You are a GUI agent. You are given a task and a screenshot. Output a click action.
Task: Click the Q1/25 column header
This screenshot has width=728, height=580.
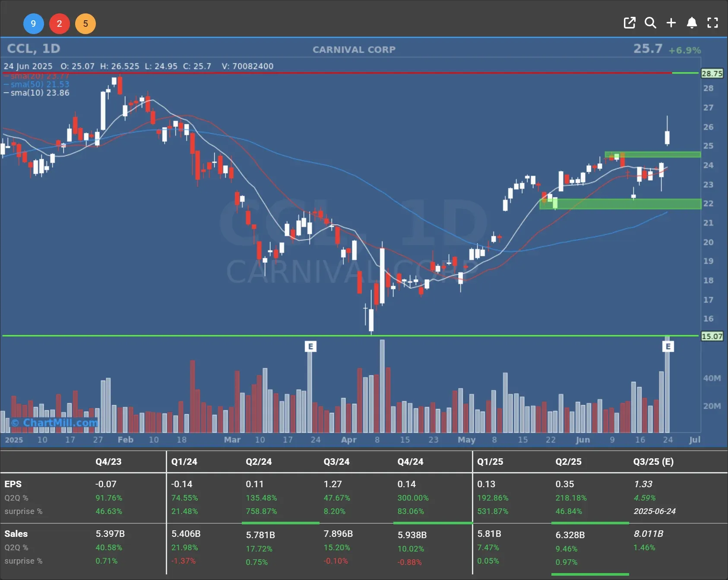click(x=490, y=461)
